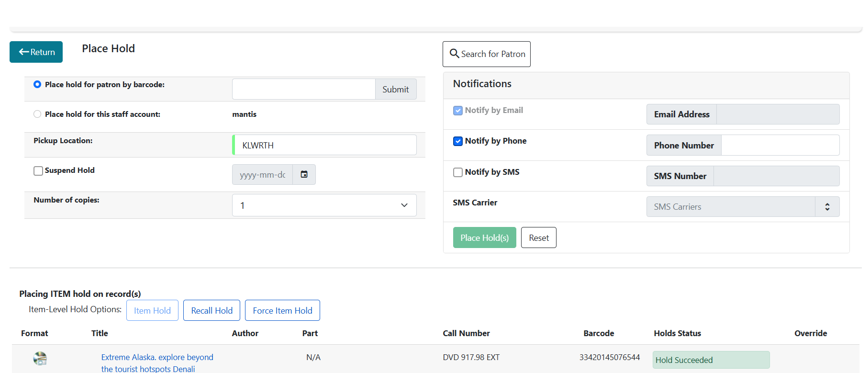The image size is (868, 373).
Task: Open Search for Patron dialog
Action: 487,54
